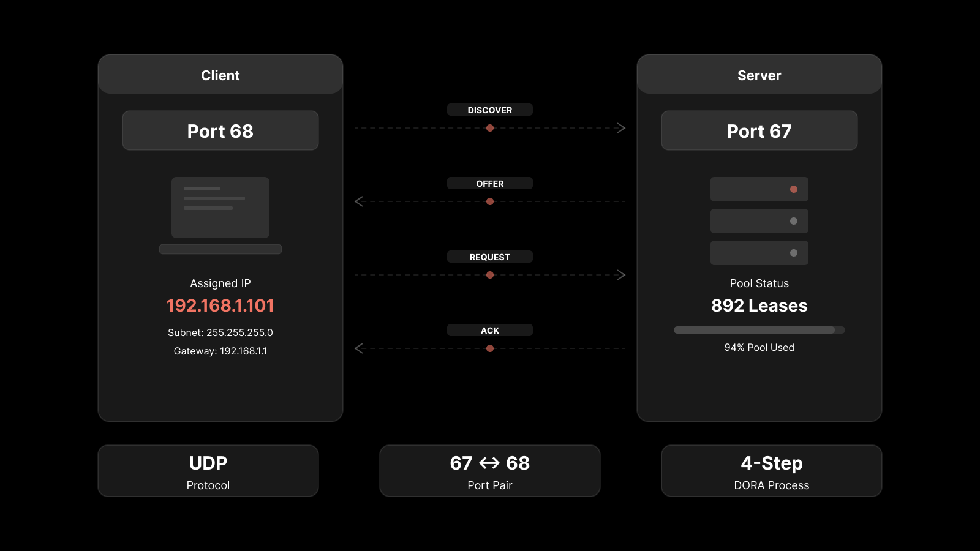Click the arrowhead of the ACK arrow

[359, 348]
